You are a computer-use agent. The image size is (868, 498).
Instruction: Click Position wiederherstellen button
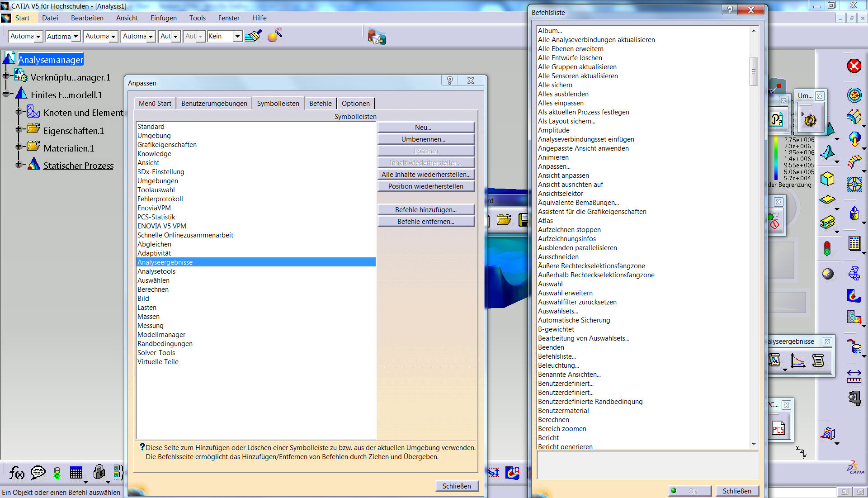click(x=426, y=186)
